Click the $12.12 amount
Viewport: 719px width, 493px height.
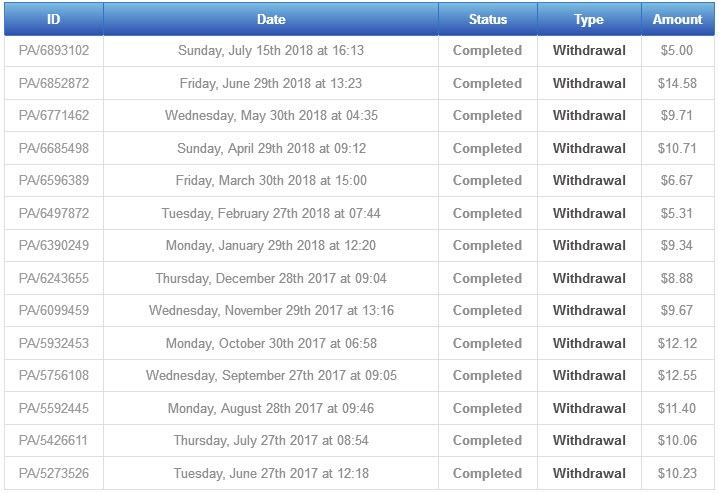pyautogui.click(x=677, y=343)
